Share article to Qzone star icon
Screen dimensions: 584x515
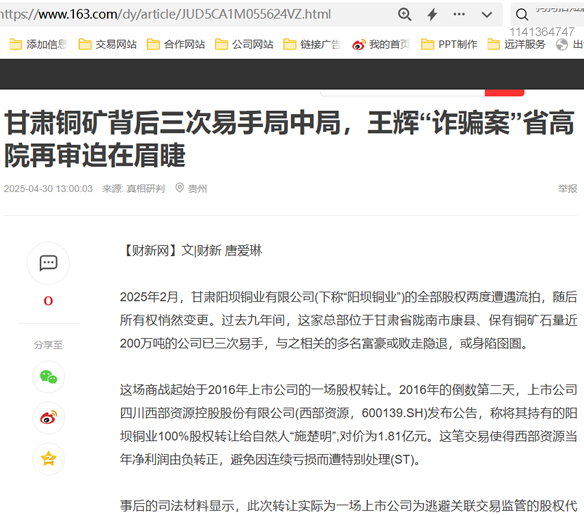coord(48,458)
